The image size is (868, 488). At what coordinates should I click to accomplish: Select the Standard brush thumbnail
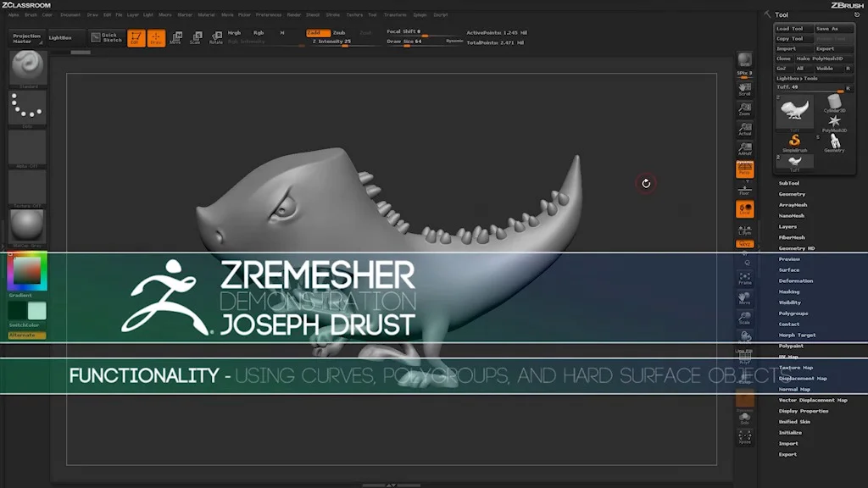(x=27, y=67)
